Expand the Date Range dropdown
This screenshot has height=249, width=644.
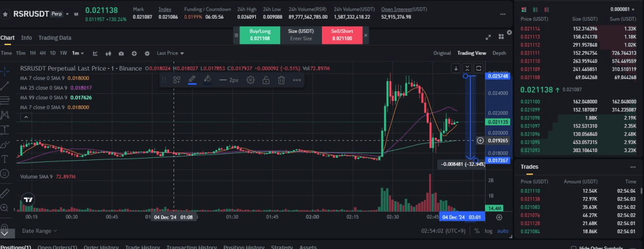39,231
